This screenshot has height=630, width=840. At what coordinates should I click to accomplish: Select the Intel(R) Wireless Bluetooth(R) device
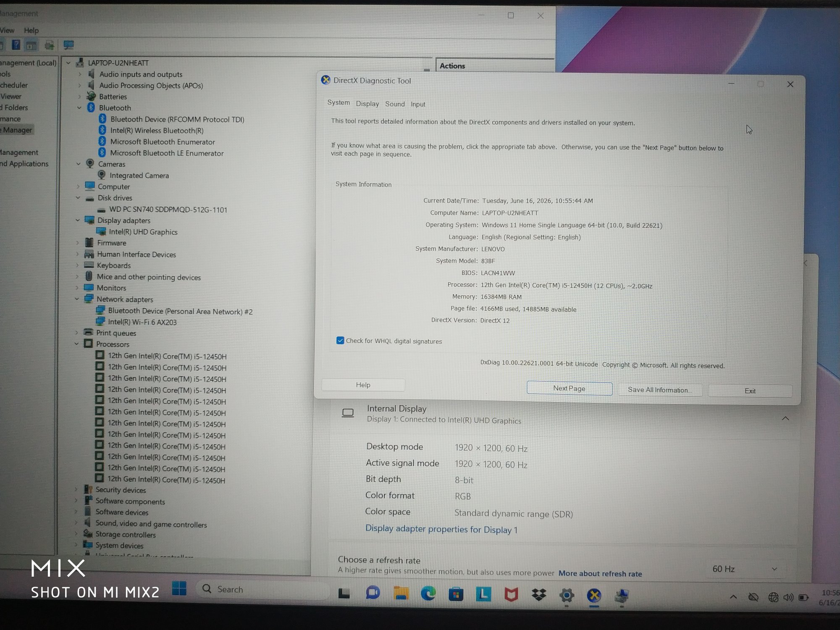157,131
